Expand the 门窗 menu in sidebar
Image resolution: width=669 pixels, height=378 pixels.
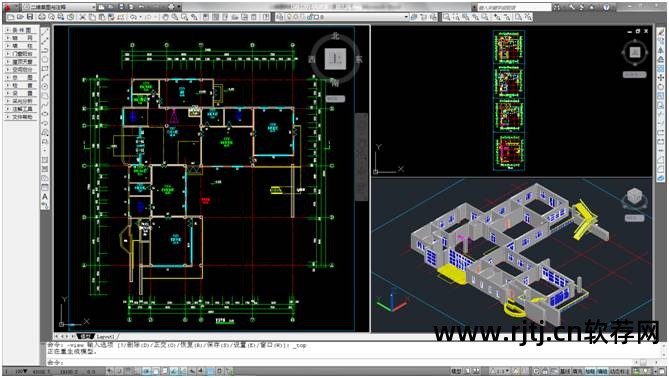[x=21, y=54]
